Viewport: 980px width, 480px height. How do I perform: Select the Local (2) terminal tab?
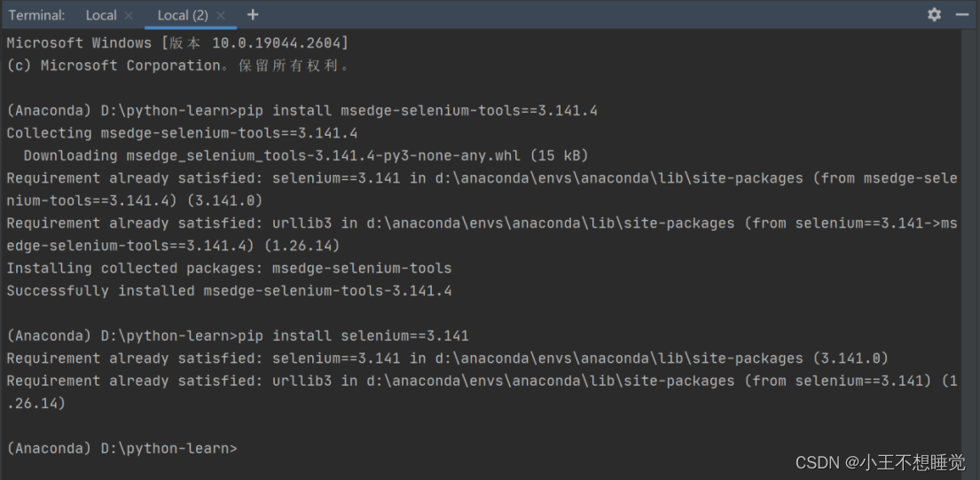[x=183, y=15]
